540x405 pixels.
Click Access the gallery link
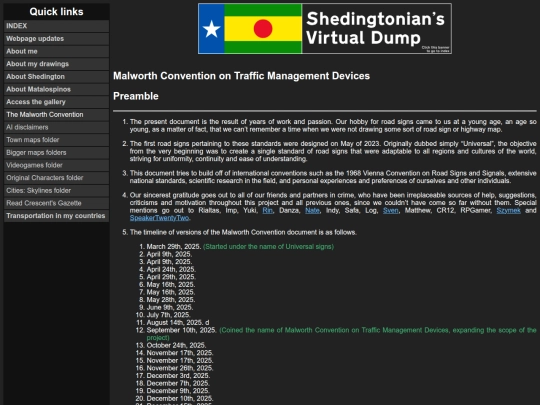point(56,102)
